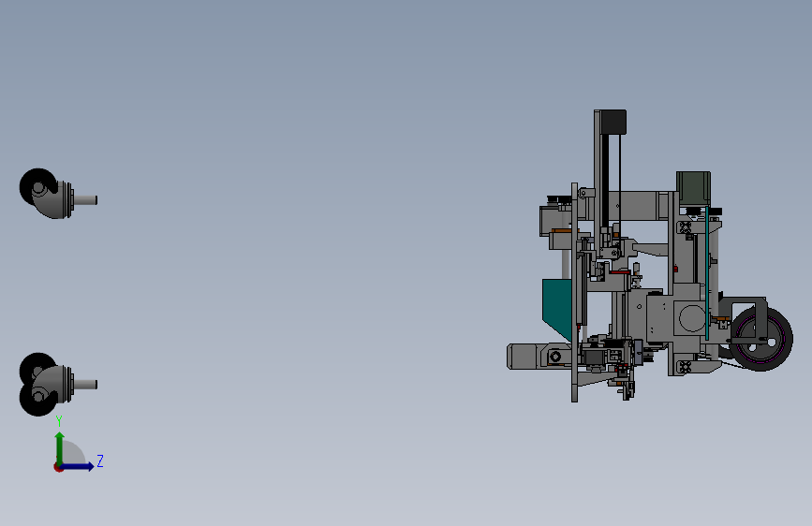812x526 pixels.
Task: Select the black motor atop vertical column
Action: click(613, 122)
